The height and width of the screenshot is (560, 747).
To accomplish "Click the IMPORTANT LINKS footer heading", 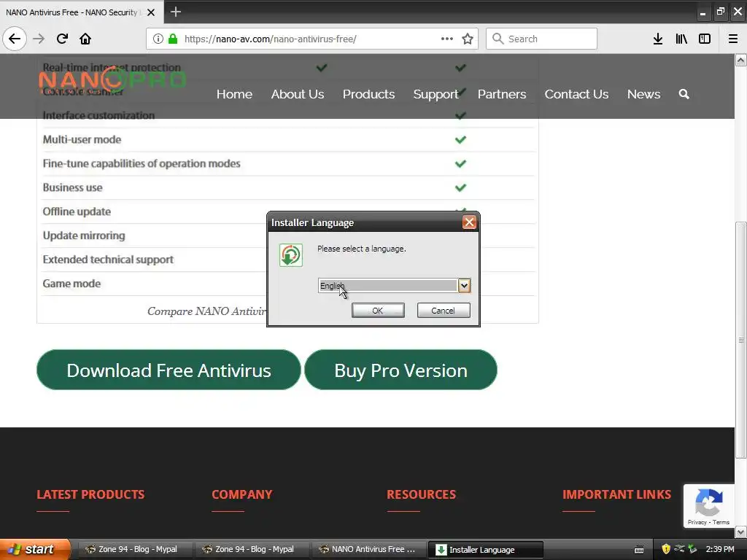I will (x=616, y=494).
